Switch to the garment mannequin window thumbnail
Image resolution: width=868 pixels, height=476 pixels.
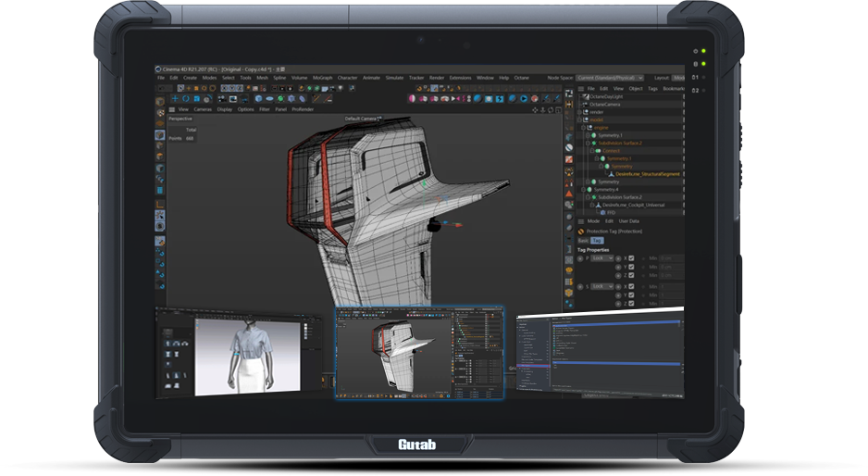(239, 353)
